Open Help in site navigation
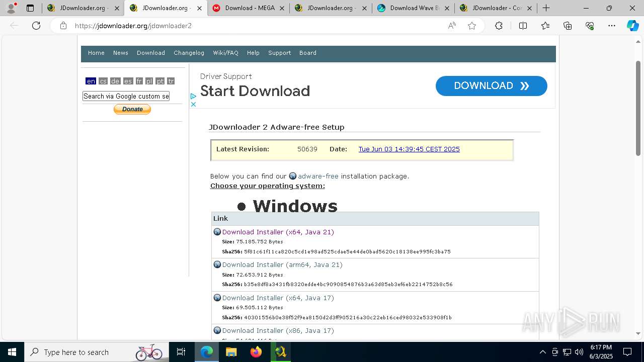The image size is (644, 362). coord(253,53)
